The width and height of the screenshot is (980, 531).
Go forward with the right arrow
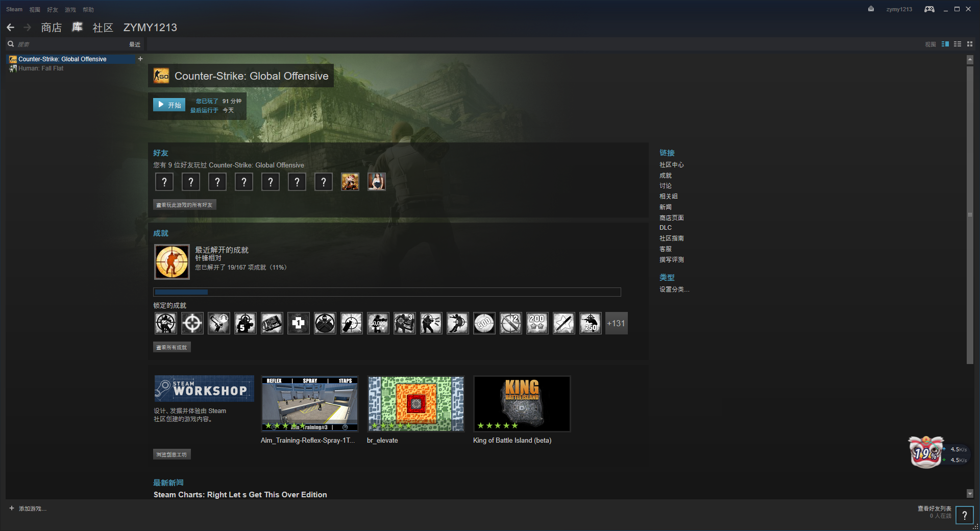(28, 28)
